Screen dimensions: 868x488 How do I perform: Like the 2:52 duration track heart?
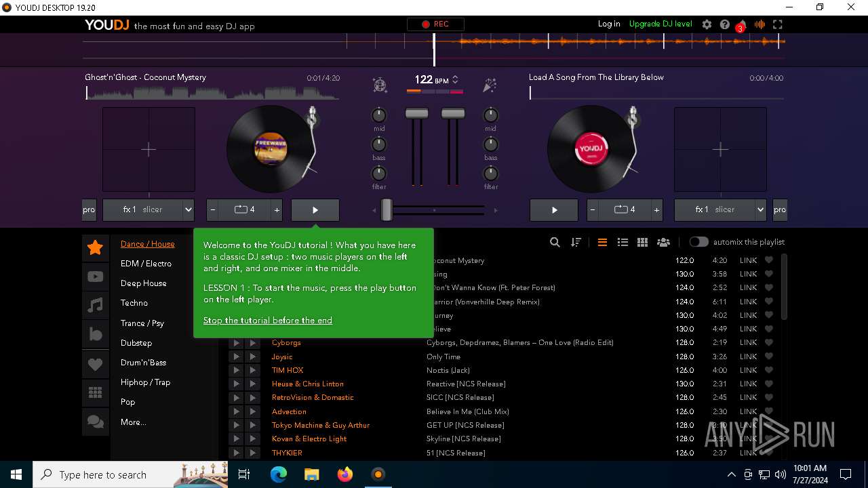pyautogui.click(x=768, y=287)
